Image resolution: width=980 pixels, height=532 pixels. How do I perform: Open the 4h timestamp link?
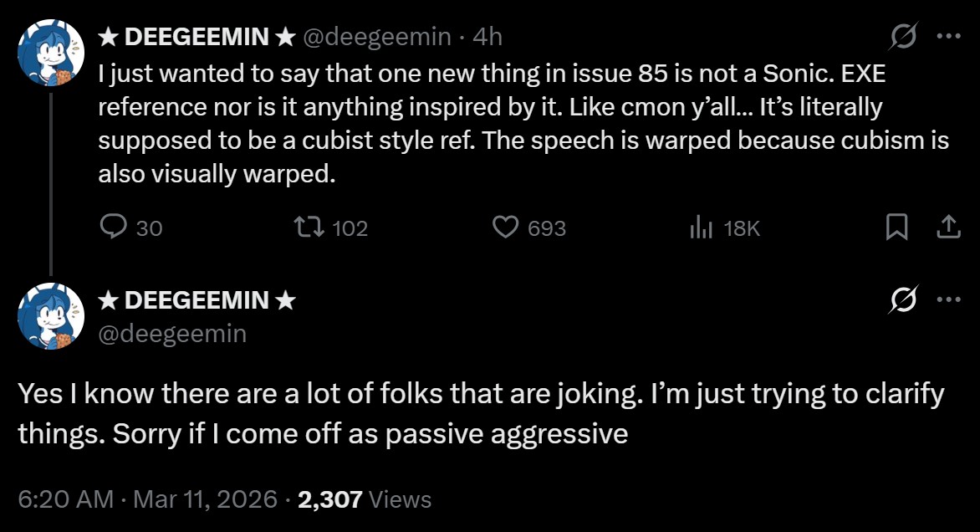coord(487,37)
